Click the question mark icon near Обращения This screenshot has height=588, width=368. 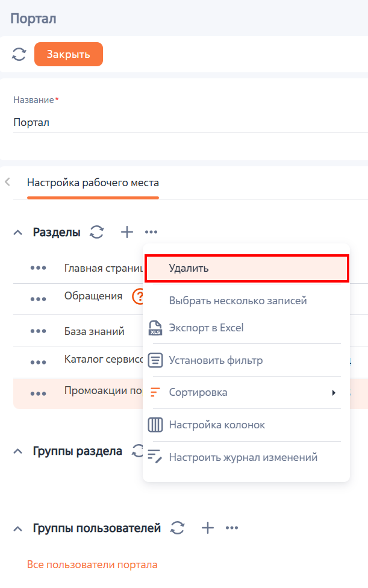(139, 296)
